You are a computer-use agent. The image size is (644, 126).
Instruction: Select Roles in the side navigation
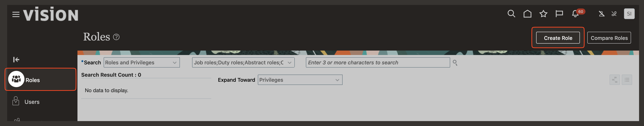[32, 80]
